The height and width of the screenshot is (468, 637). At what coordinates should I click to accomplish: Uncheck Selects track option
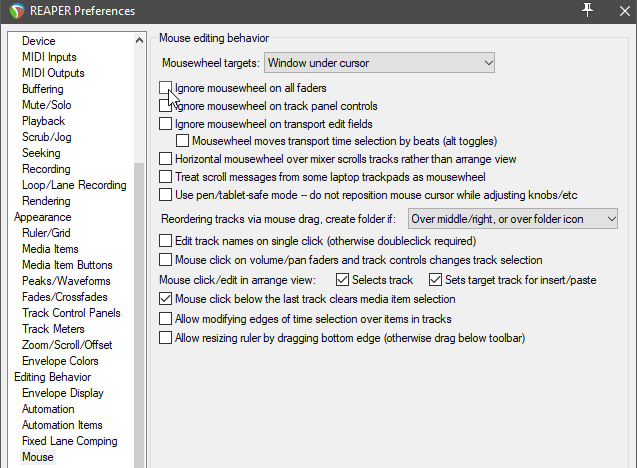point(342,280)
